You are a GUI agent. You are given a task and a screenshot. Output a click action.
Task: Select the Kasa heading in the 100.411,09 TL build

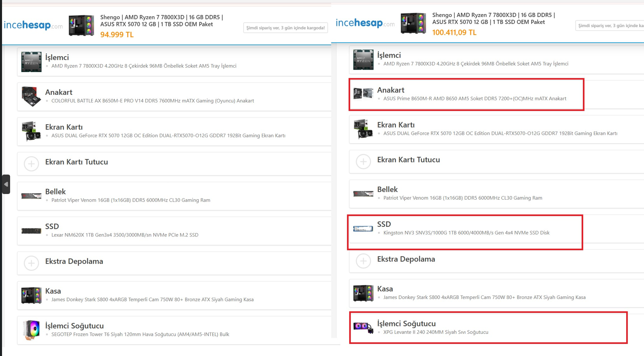(x=385, y=289)
